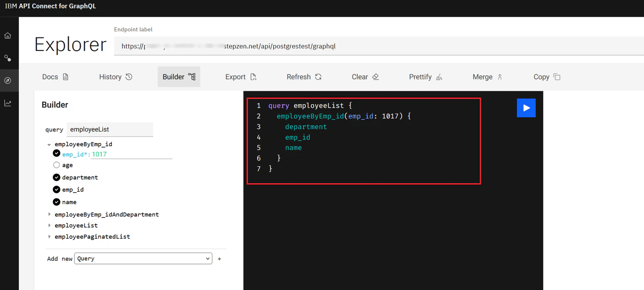
Task: Expand the employeeByEmp_idAndDepartment node
Action: 49,214
